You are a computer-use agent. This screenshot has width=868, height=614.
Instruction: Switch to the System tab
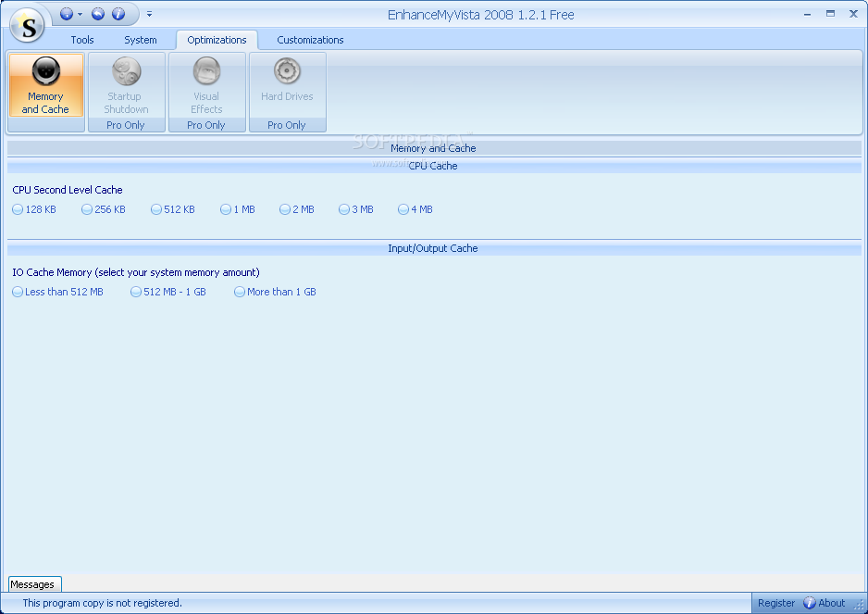click(x=141, y=40)
